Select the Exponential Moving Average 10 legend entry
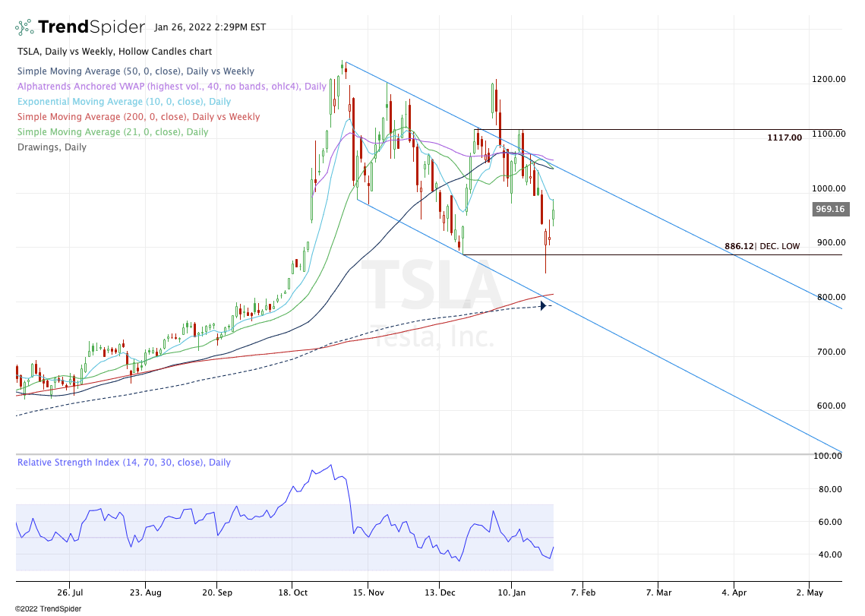This screenshot has height=616, width=865. pos(124,102)
